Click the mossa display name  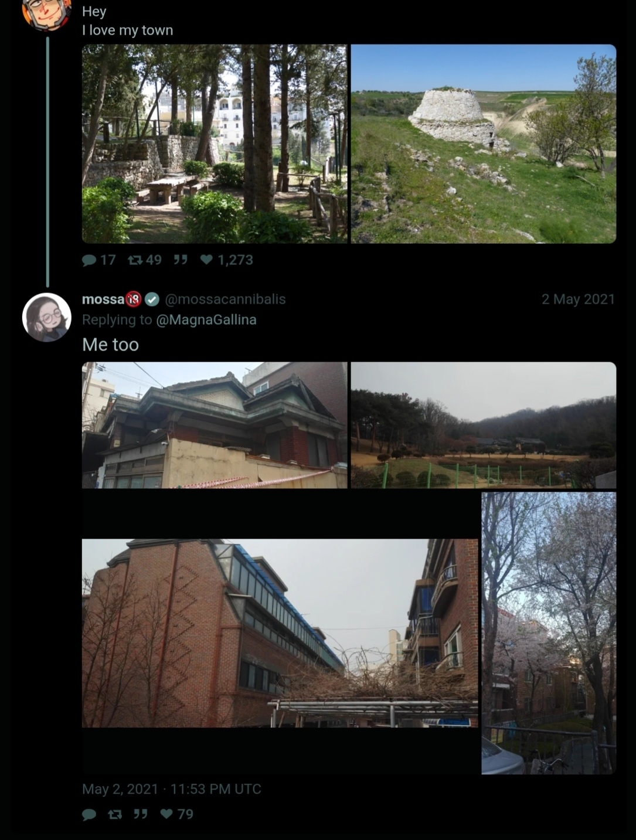click(103, 299)
